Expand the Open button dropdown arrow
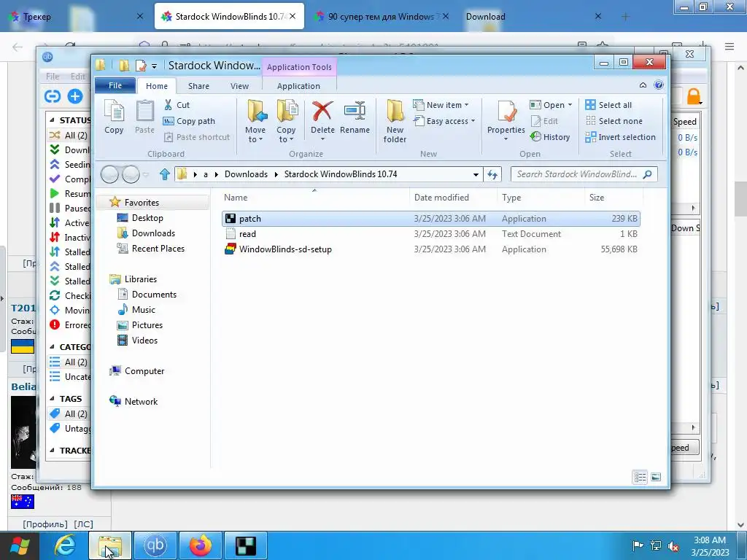This screenshot has width=747, height=560. point(570,105)
